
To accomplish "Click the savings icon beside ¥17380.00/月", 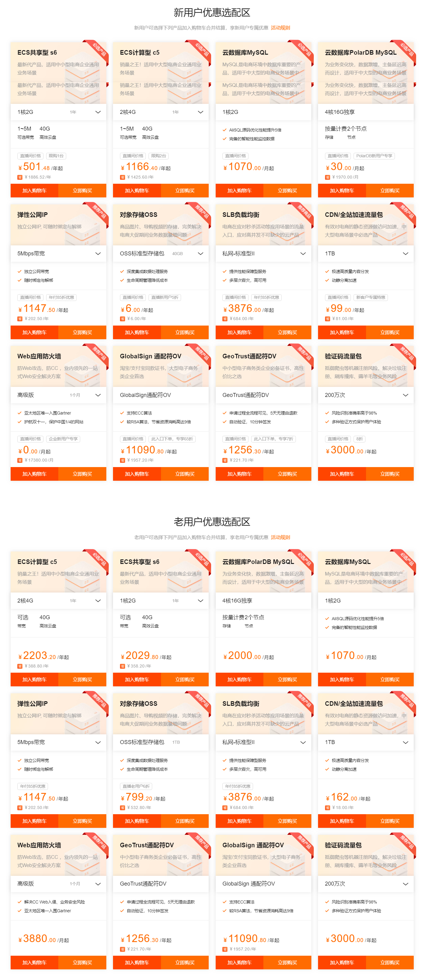I will tap(20, 460).
